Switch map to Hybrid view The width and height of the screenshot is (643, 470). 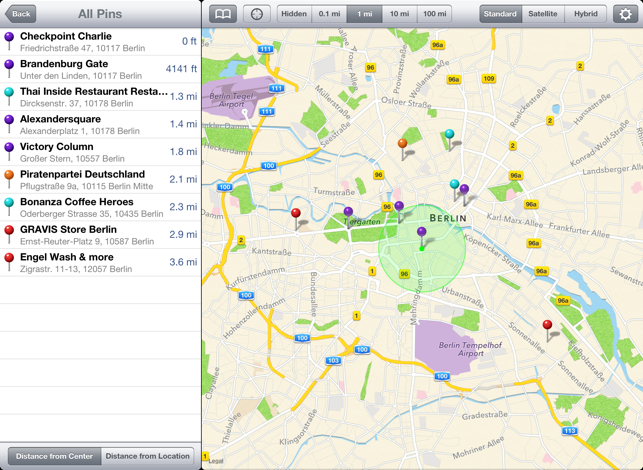pos(585,14)
